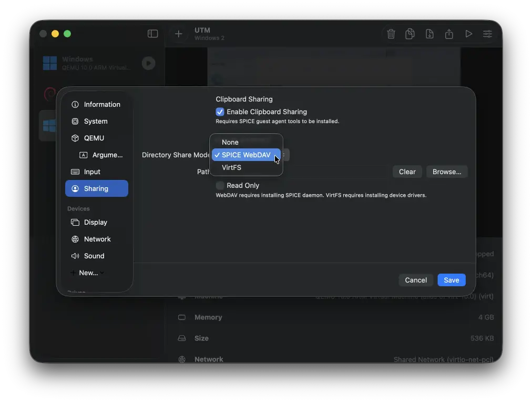Choose VirtFS in share mode menu
This screenshot has height=402, width=532.
point(247,167)
